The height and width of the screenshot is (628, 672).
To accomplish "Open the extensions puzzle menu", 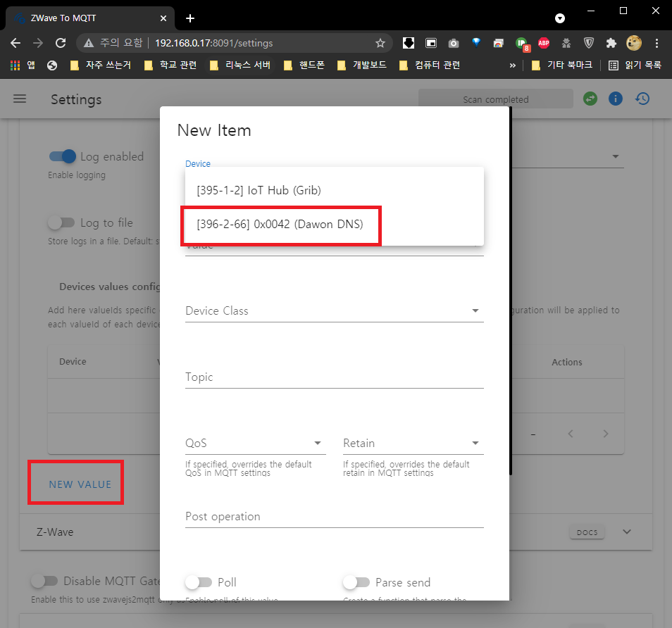I will tap(611, 43).
